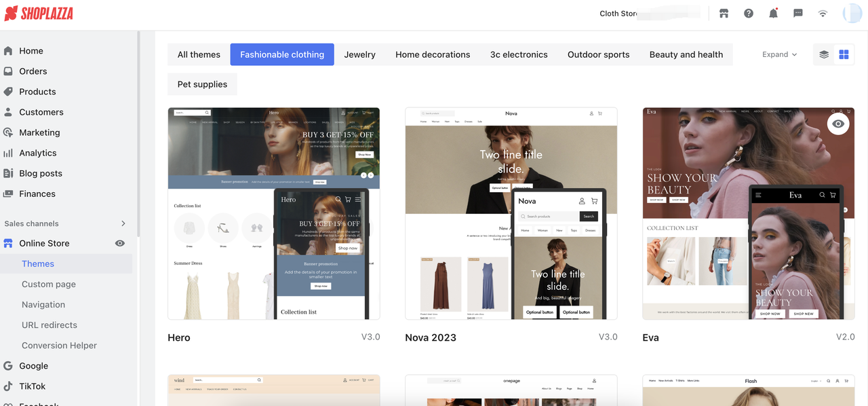
Task: Open the help question mark icon
Action: click(x=749, y=14)
